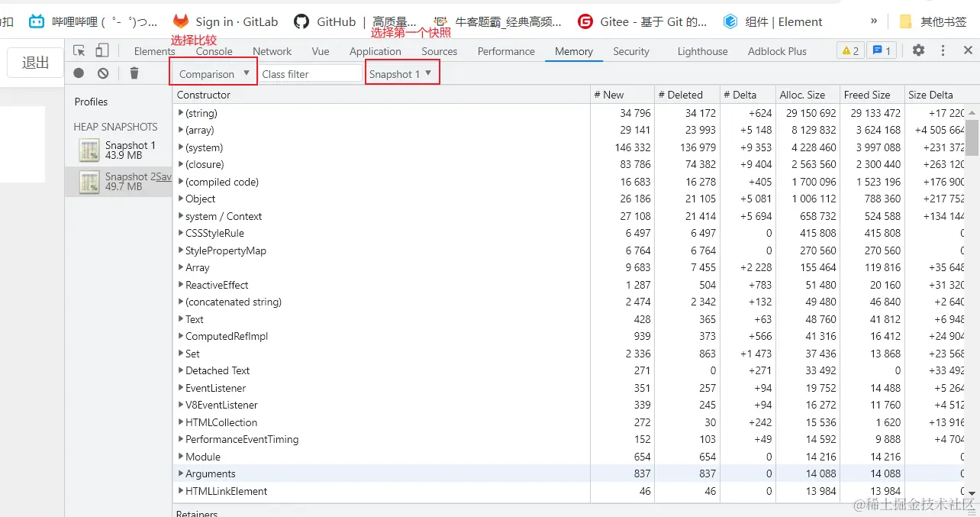Viewport: 980px width, 517px height.
Task: Sort by the Constructor column header
Action: coord(382,95)
